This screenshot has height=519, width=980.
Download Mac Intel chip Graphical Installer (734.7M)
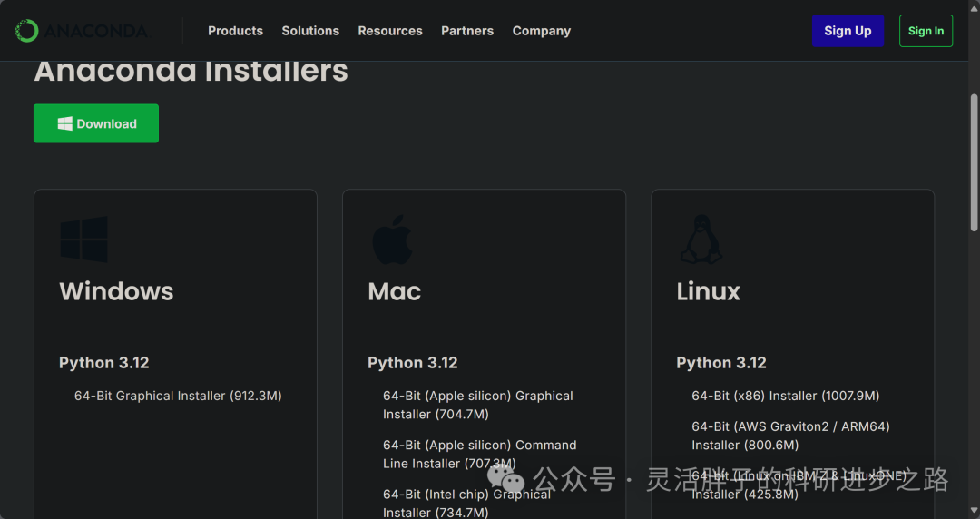(x=467, y=504)
